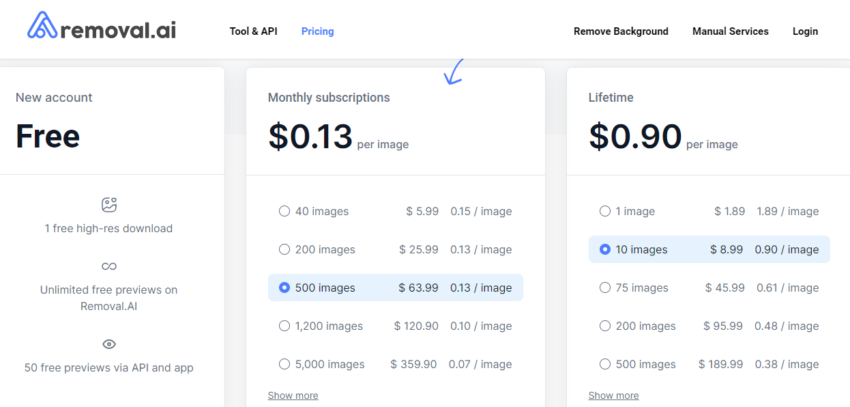Viewport: 850px width, 407px height.
Task: Expand Show more under Monthly subscriptions
Action: (293, 396)
